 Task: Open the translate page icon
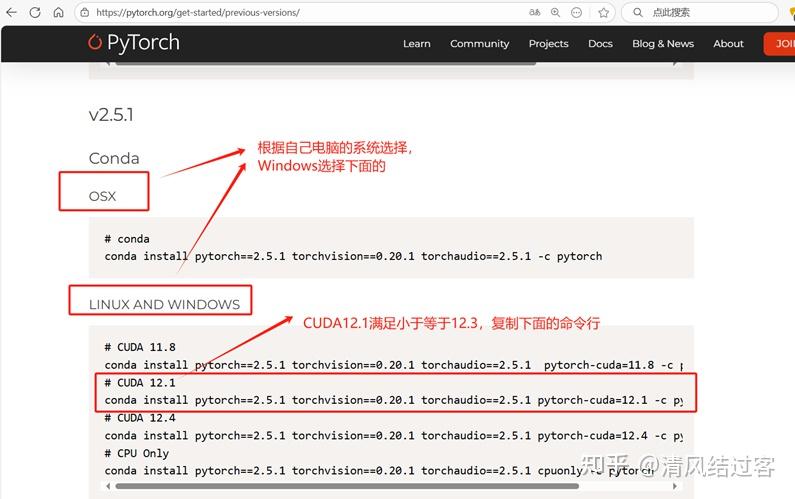(x=534, y=13)
